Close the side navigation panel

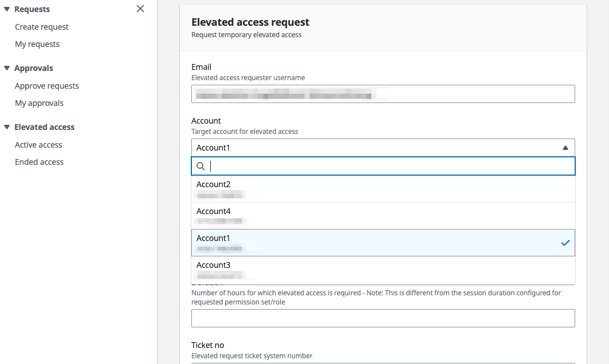140,9
